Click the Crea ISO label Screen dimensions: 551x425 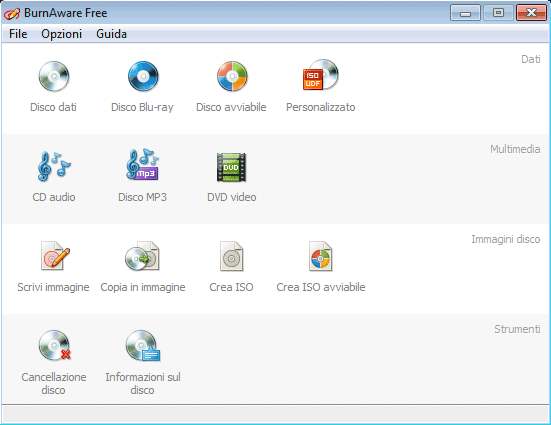[231, 287]
